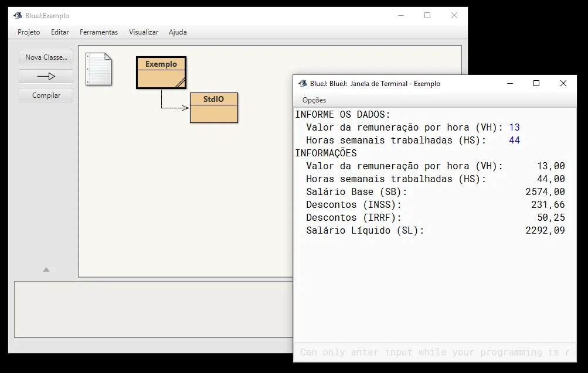The image size is (588, 373).
Task: Click the BlueJ logo in main title bar
Action: [18, 16]
